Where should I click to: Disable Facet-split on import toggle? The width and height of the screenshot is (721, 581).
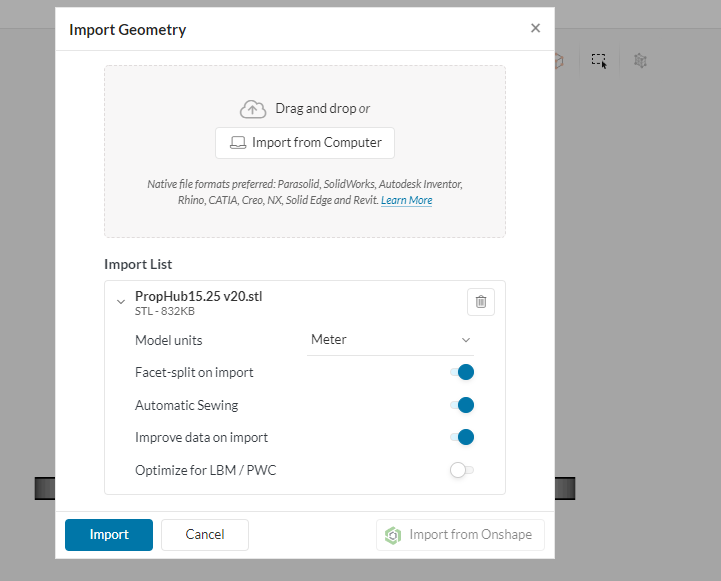(461, 373)
